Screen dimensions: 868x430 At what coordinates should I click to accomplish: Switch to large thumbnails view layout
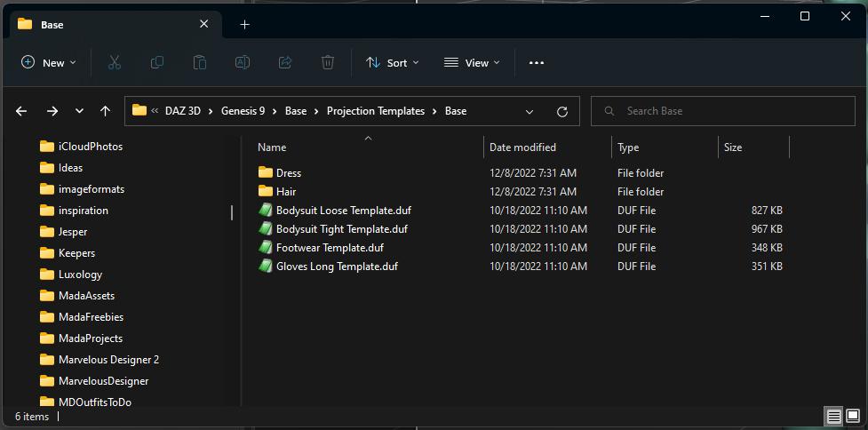pos(853,416)
